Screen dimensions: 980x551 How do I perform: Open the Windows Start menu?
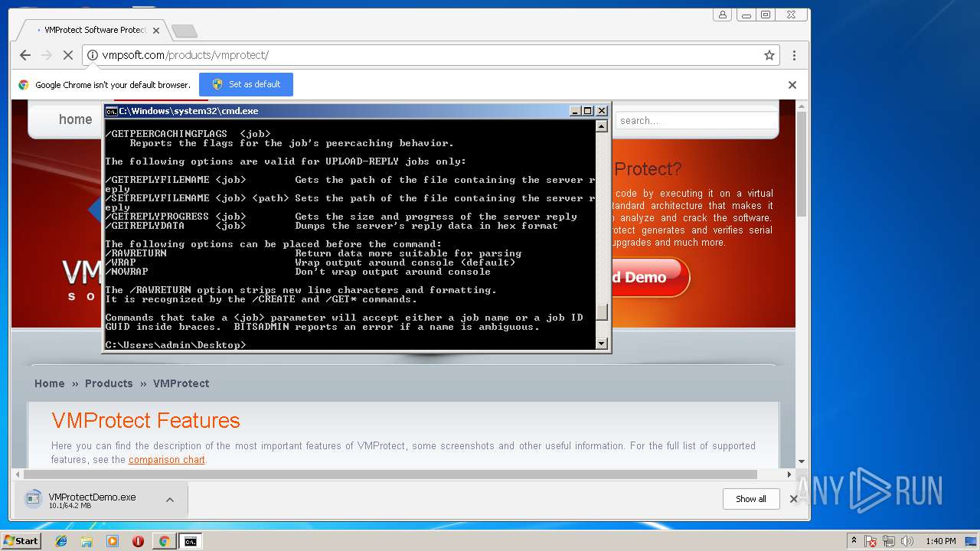pos(21,541)
